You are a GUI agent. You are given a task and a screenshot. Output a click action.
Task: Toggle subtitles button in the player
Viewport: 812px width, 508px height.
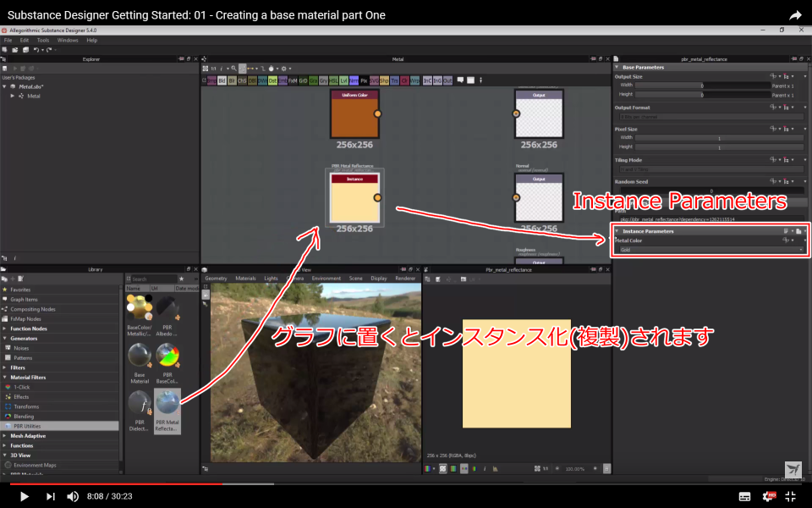click(x=744, y=497)
